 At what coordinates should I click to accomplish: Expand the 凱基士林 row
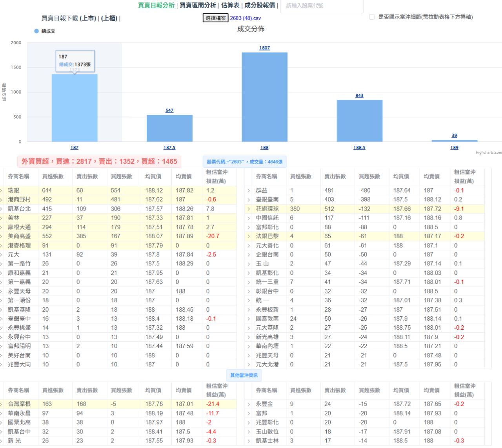tap(249, 441)
